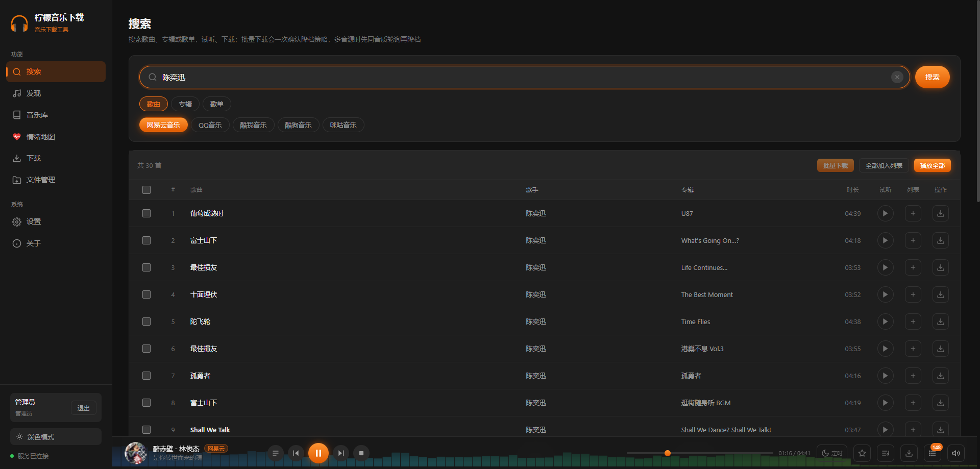The width and height of the screenshot is (980, 469).
Task: Go to 情绪地图 emotion map
Action: [56, 137]
